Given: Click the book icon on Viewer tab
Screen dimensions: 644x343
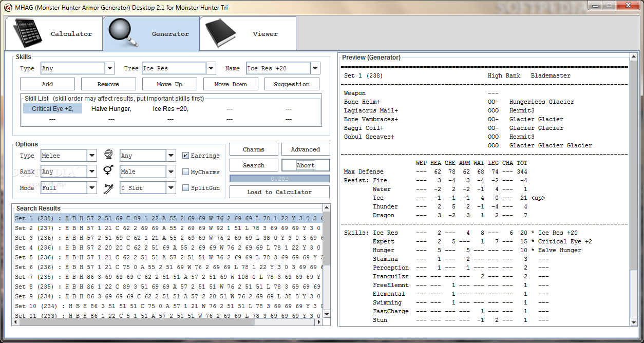Looking at the screenshot, I should [x=221, y=34].
